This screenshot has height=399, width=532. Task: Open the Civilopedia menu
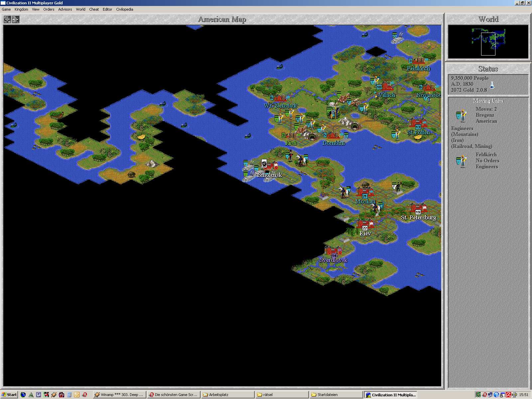124,9
